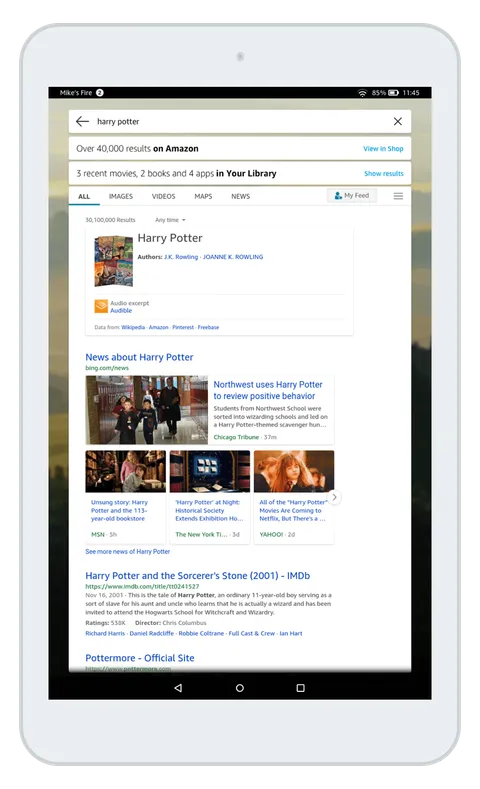Tap the Android back navigation button
The image size is (480, 789).
178,688
